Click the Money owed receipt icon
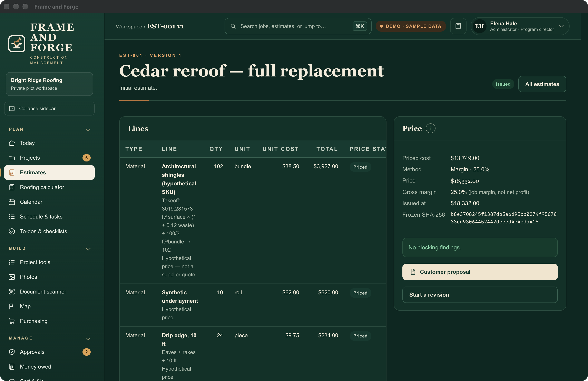This screenshot has height=381, width=588. (x=12, y=367)
